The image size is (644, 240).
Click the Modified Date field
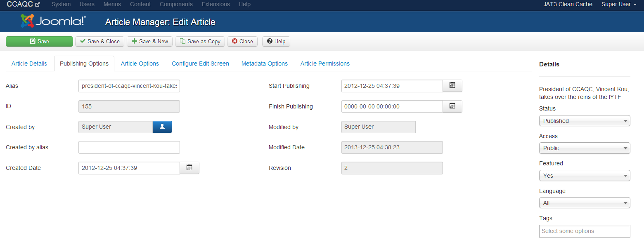(392, 147)
